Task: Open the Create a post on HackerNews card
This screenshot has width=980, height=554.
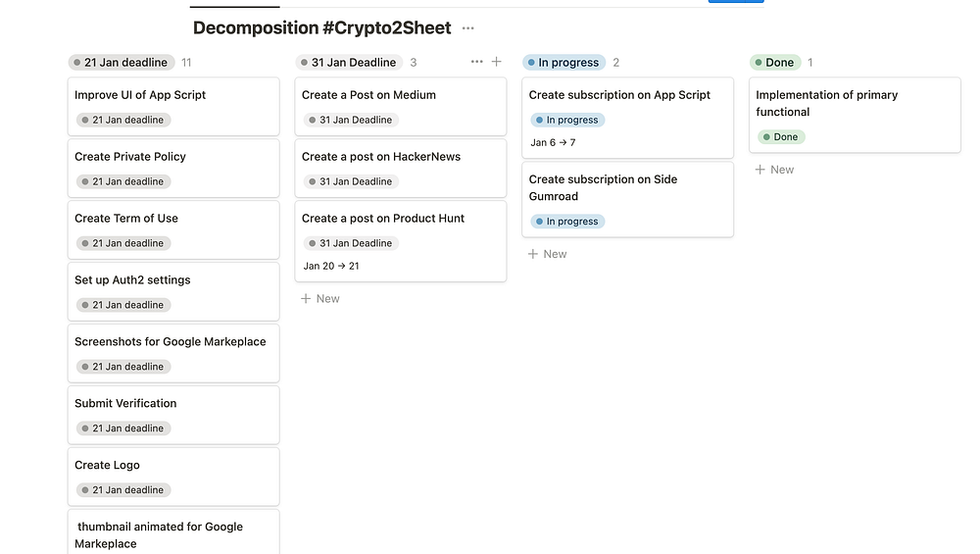Action: [381, 157]
